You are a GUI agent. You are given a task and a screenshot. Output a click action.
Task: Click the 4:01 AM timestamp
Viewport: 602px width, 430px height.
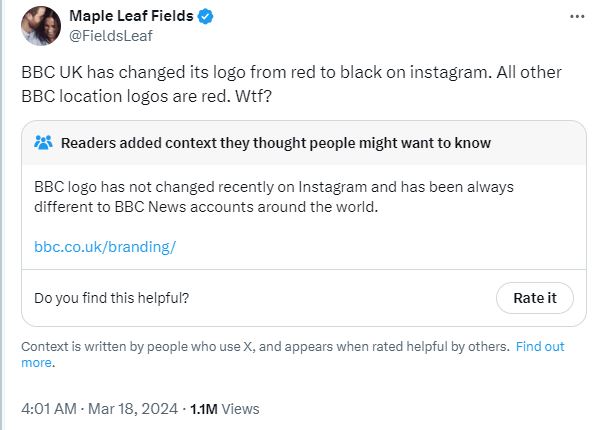tap(48, 409)
